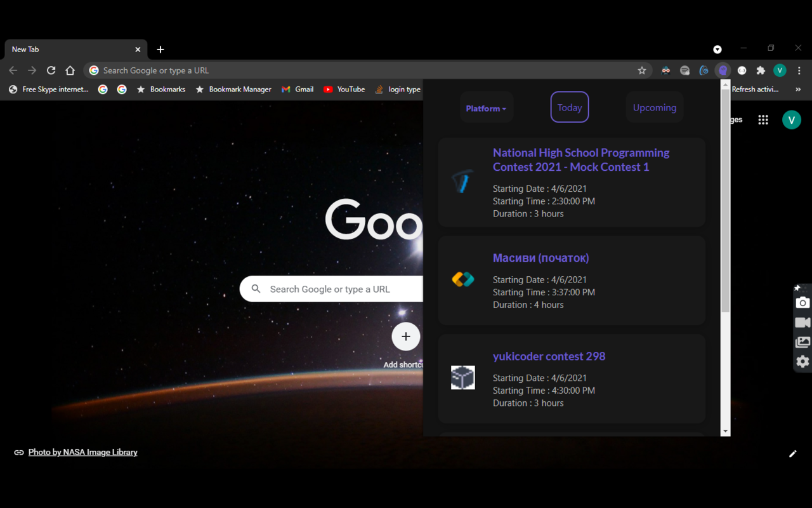
Task: Open the Chrome three-dot menu
Action: 799,70
